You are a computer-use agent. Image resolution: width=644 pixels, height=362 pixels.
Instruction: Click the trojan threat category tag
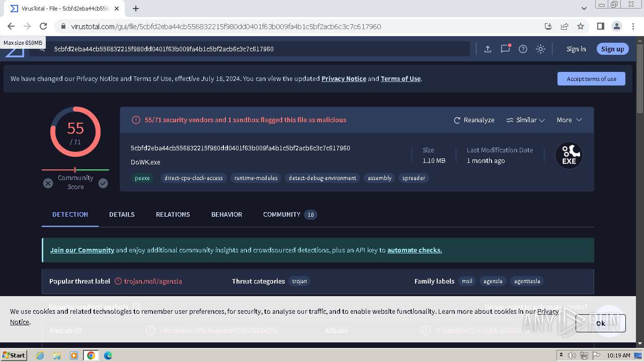(299, 281)
